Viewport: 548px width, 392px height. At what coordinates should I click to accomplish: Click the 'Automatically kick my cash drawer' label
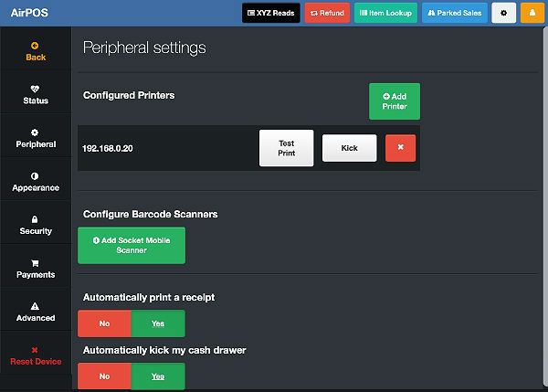164,350
